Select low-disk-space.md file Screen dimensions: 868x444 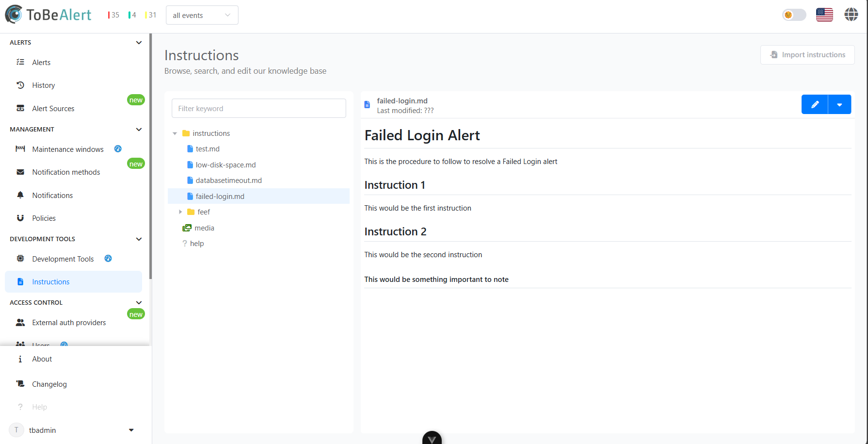coord(225,165)
